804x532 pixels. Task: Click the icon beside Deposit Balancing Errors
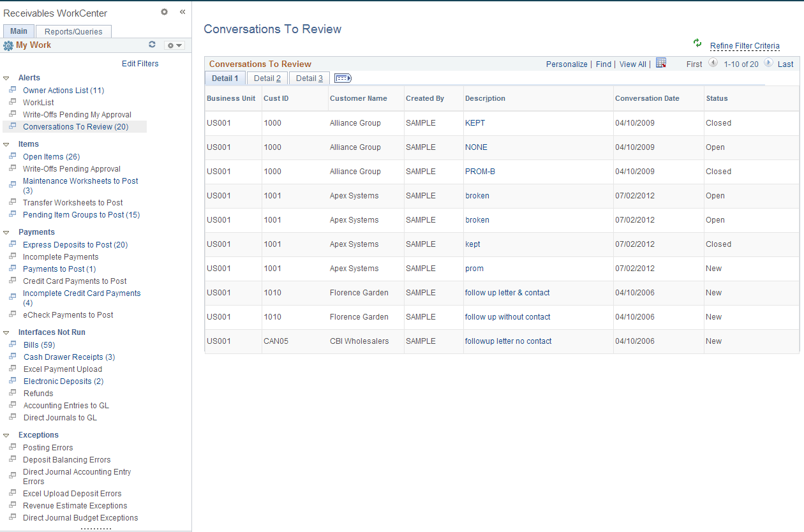tap(12, 459)
